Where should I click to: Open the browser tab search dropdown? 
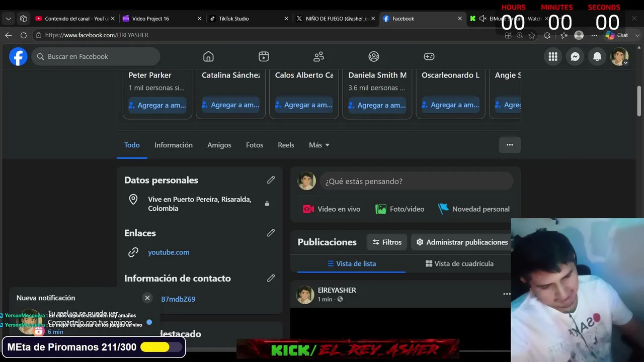(9, 19)
